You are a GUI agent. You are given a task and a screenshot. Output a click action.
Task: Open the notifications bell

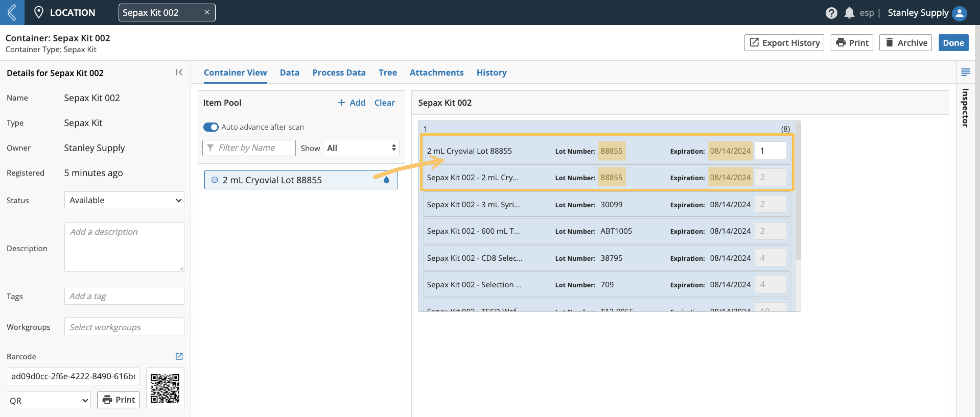[849, 13]
